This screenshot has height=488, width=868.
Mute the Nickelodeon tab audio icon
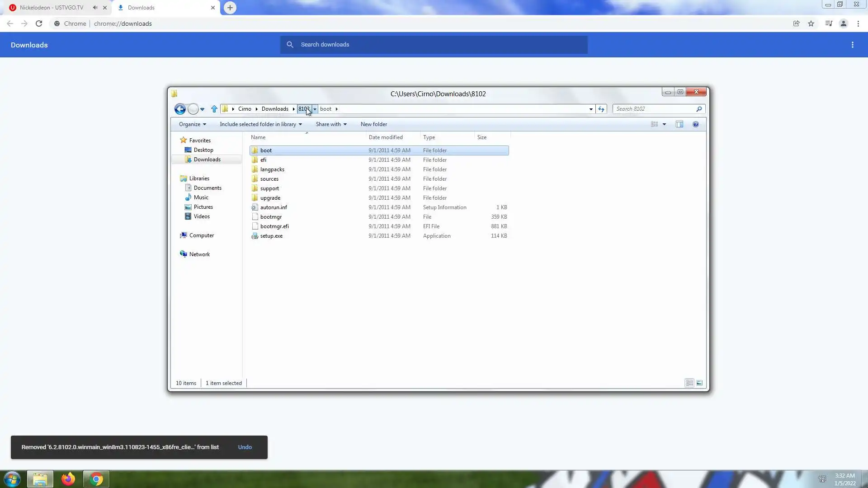(x=95, y=8)
